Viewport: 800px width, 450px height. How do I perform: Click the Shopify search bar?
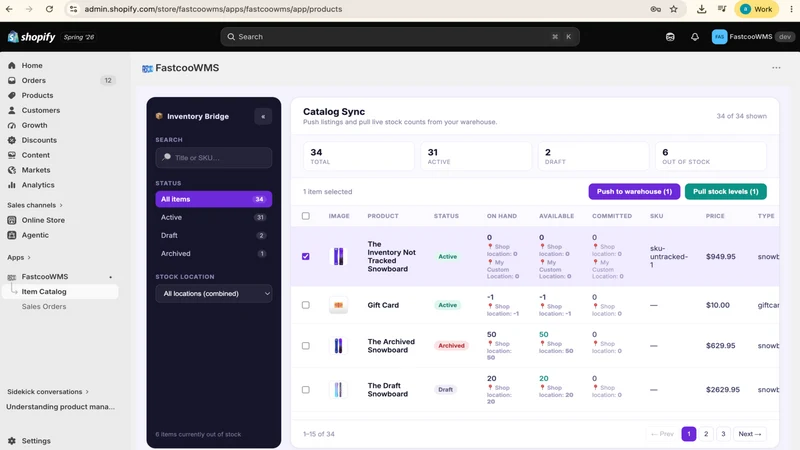pos(399,37)
